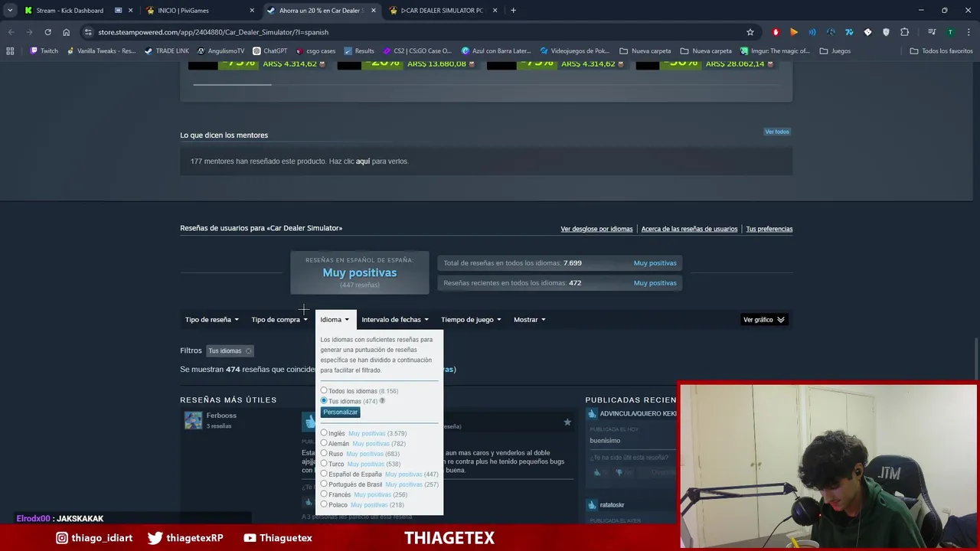The height and width of the screenshot is (551, 980).
Task: Open the Twitch bookmark
Action: coord(44,51)
